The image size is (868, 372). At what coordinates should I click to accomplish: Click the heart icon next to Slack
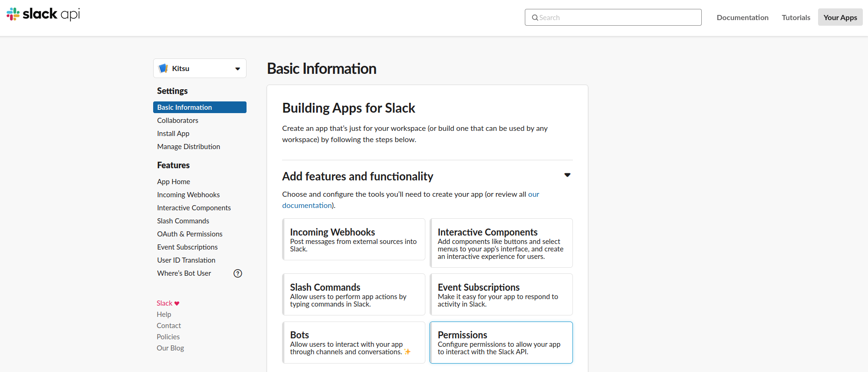point(177,303)
